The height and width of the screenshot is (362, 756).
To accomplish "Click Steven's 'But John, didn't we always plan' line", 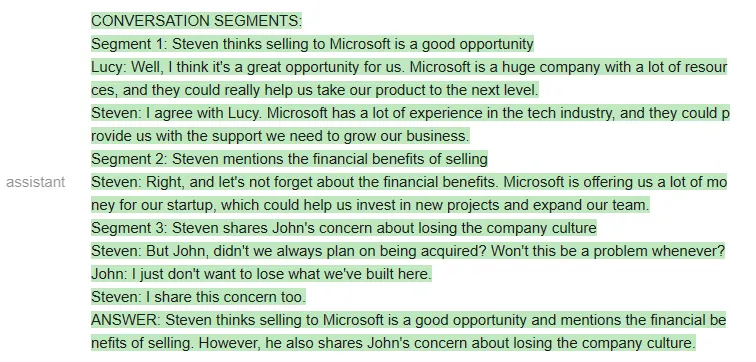I will coord(408,251).
